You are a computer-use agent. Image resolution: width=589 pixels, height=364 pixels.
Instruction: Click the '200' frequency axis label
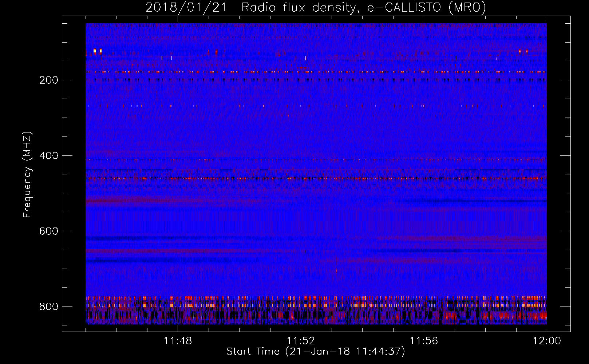coord(49,80)
